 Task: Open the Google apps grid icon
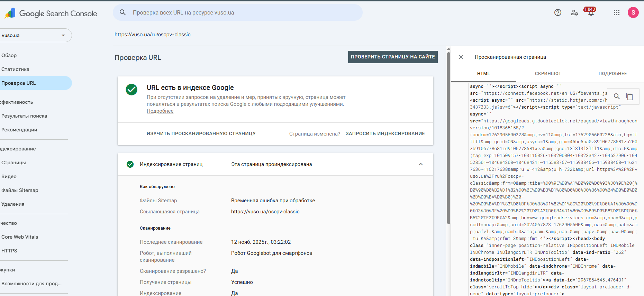tap(617, 12)
